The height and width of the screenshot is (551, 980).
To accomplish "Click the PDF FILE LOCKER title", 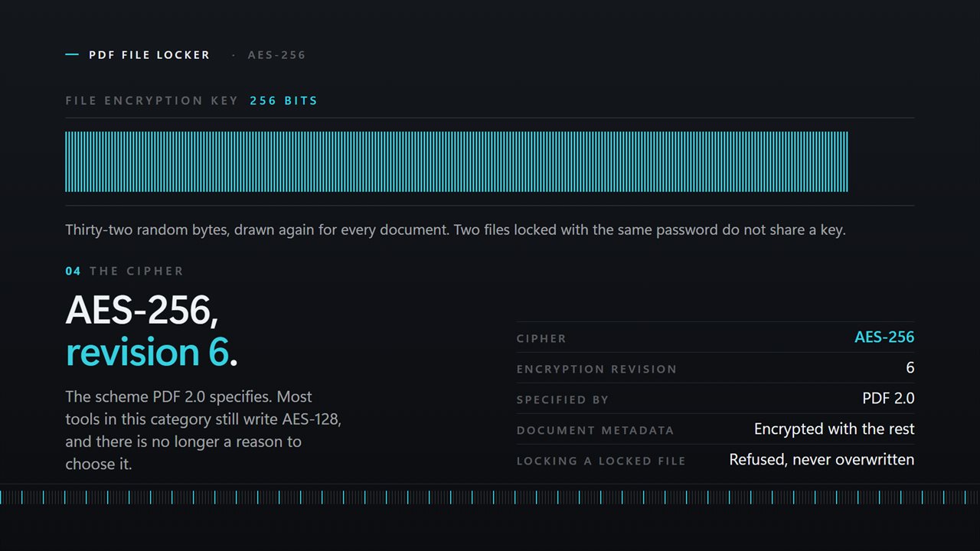I will coord(149,55).
